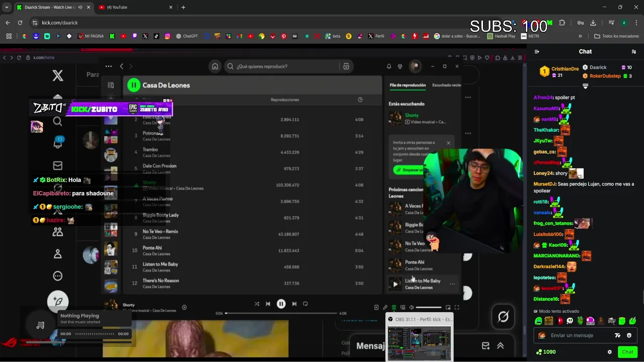644x362 pixels.
Task: Toggle Spotify library sidebar icon
Action: pyautogui.click(x=111, y=85)
